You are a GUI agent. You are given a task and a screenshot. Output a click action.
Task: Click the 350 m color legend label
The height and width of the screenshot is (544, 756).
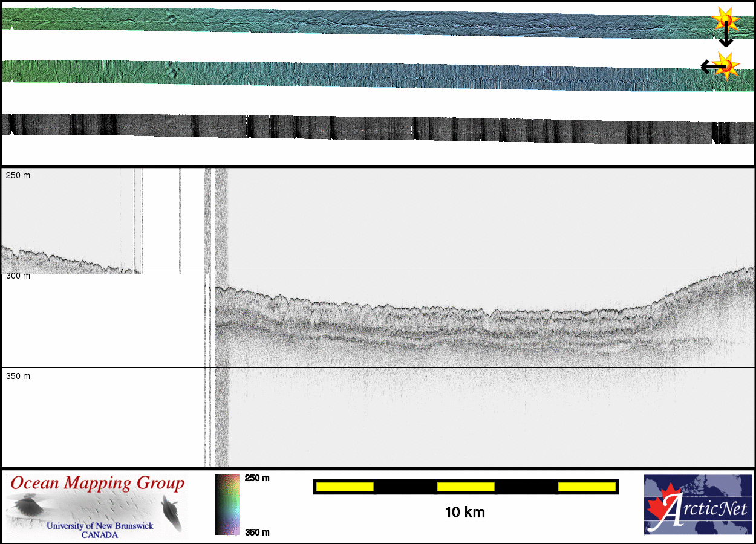(x=257, y=532)
